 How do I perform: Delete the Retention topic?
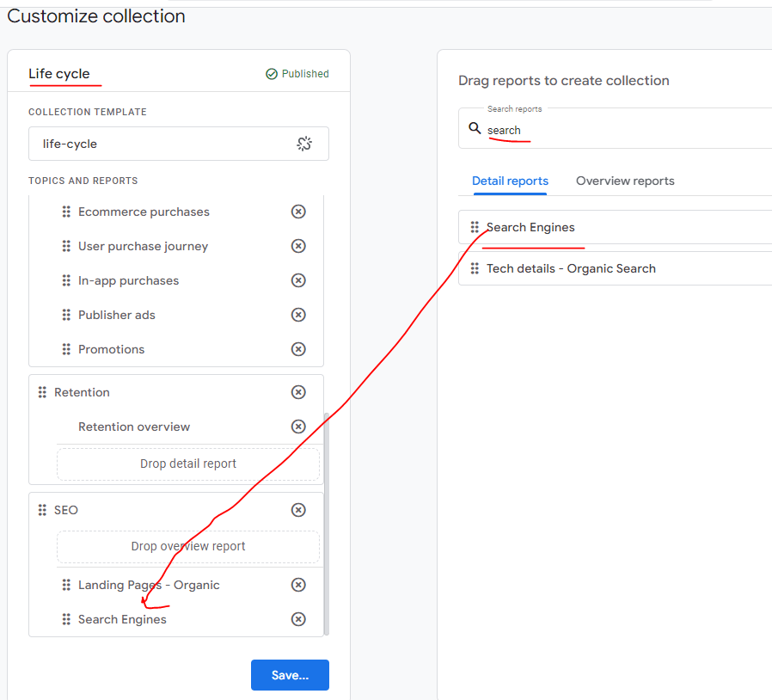298,392
